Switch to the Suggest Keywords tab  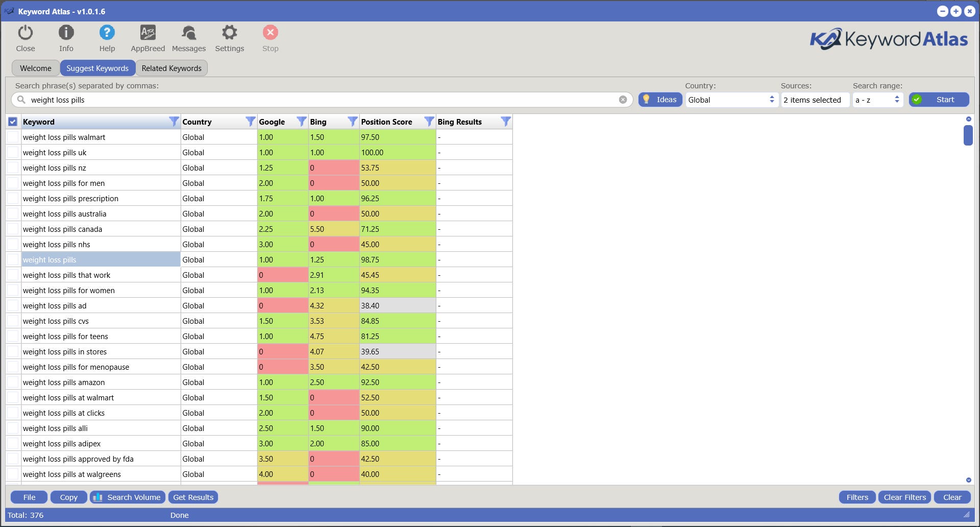click(x=97, y=68)
